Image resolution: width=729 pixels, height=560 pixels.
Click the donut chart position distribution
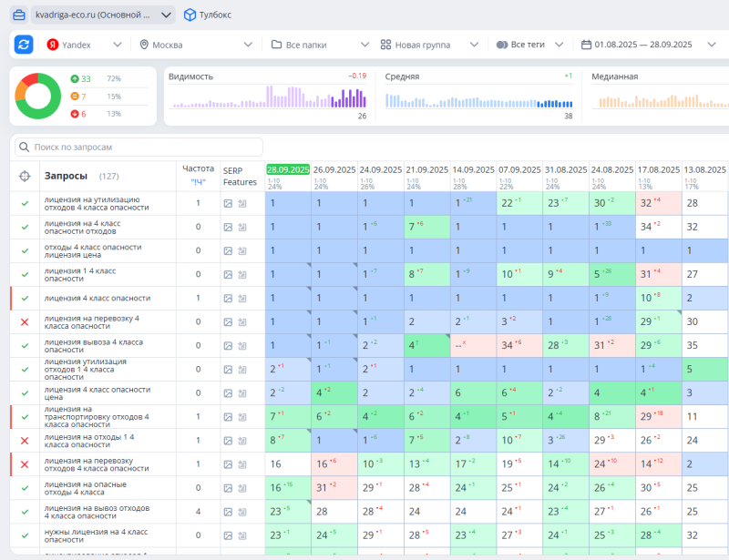pos(37,97)
